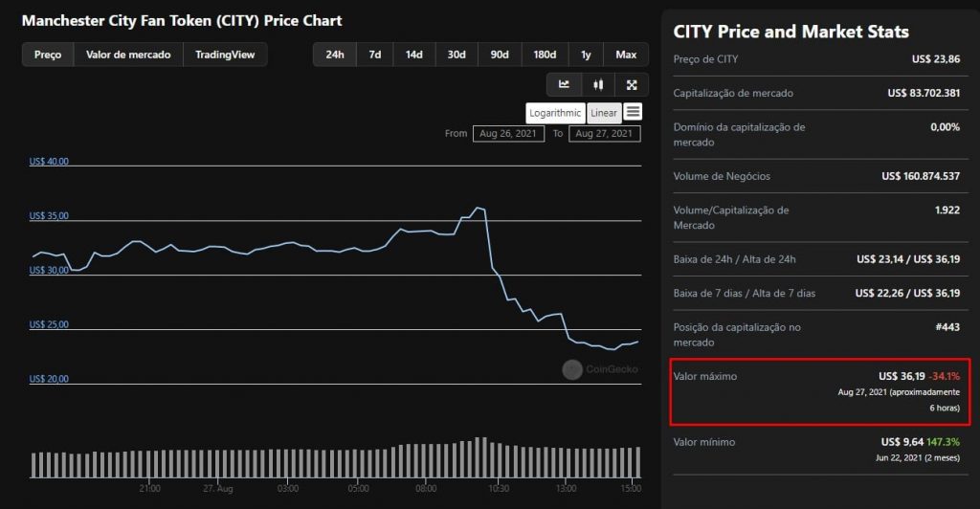This screenshot has width=980, height=509.
Task: Choose the 7d time range
Action: (x=375, y=55)
